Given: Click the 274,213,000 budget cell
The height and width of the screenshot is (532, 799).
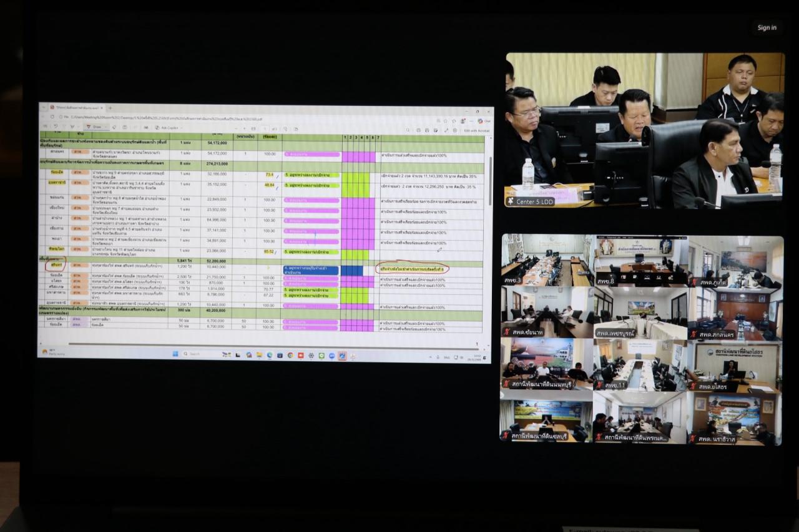Looking at the screenshot, I should point(216,164).
